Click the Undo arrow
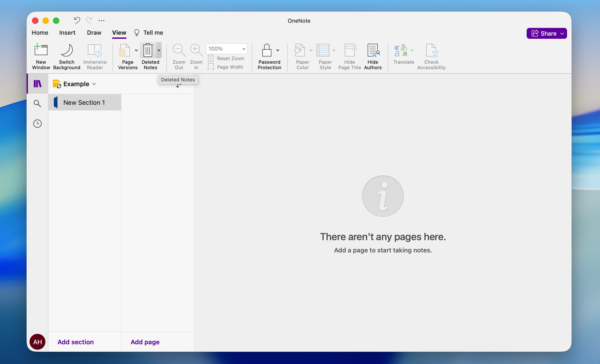600x364 pixels. (77, 21)
